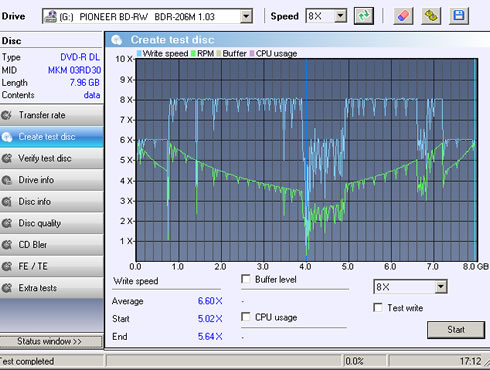Click the Start button
The image size is (490, 370).
tap(456, 330)
